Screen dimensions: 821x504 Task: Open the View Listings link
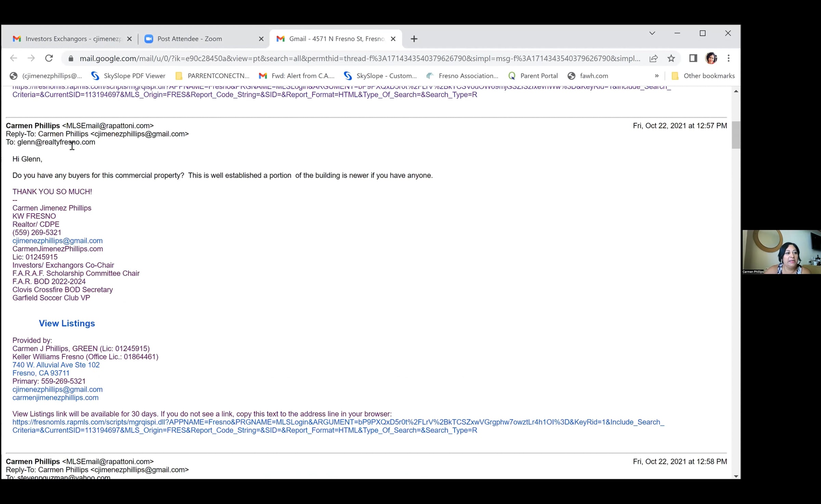tap(67, 323)
